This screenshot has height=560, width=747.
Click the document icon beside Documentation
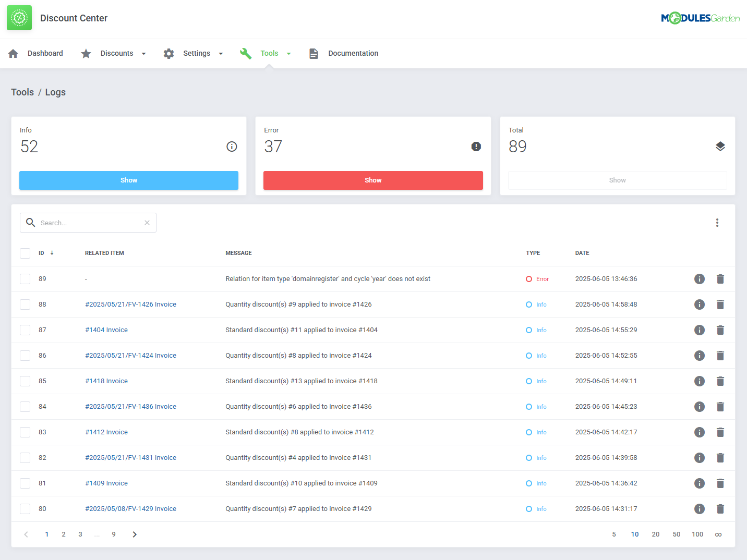(314, 53)
